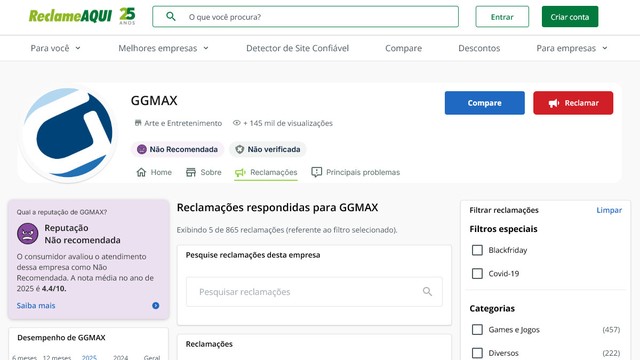This screenshot has width=640, height=360.
Task: Click the Desempenho de GGMAX heading
Action: click(x=61, y=338)
